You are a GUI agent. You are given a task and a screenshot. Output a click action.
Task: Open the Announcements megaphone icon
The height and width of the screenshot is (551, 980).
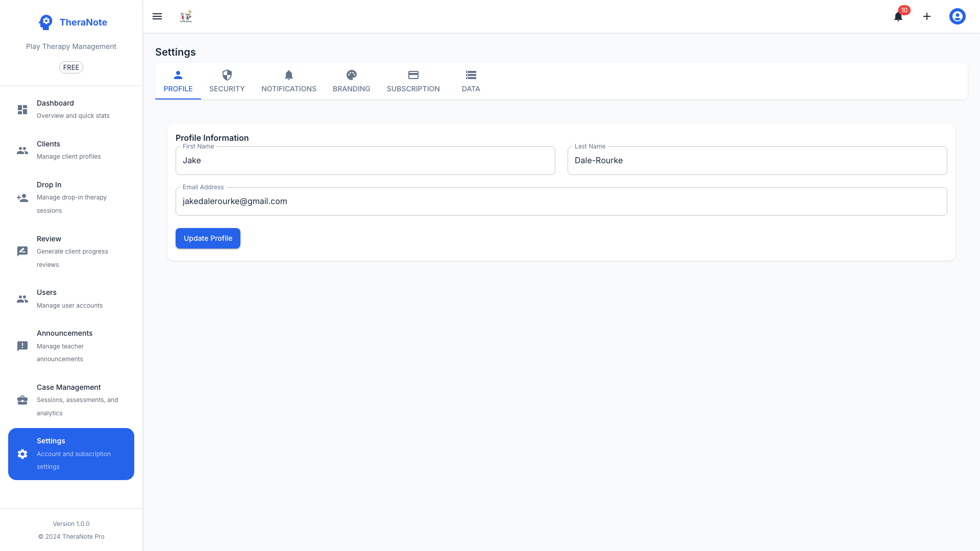click(22, 346)
